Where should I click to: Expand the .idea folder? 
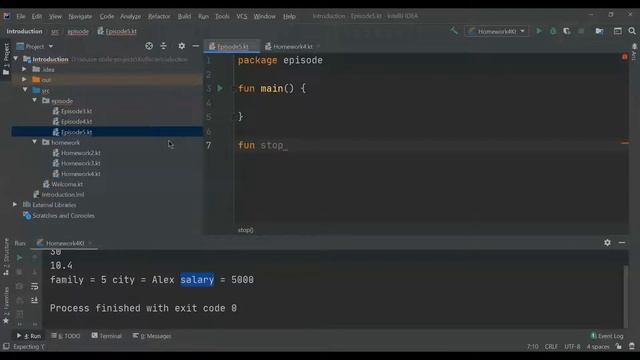click(x=24, y=69)
